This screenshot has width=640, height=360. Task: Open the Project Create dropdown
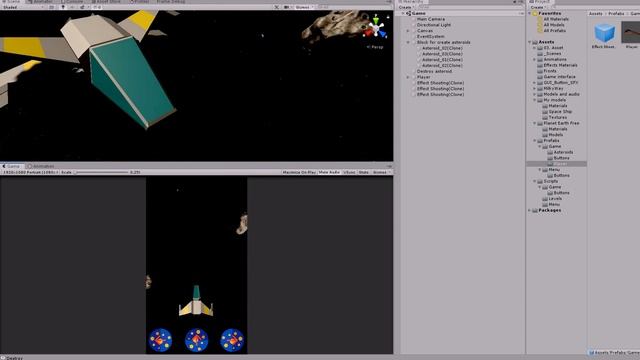538,7
